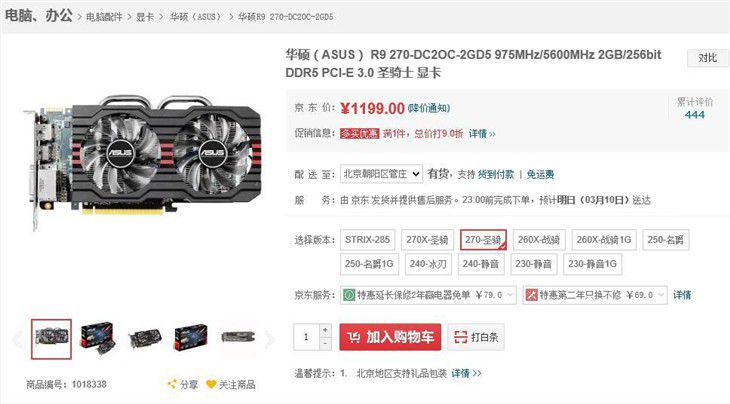The width and height of the screenshot is (730, 404).
Task: Expand the second-year replacement ¥69.0 dropdown
Action: [x=595, y=295]
